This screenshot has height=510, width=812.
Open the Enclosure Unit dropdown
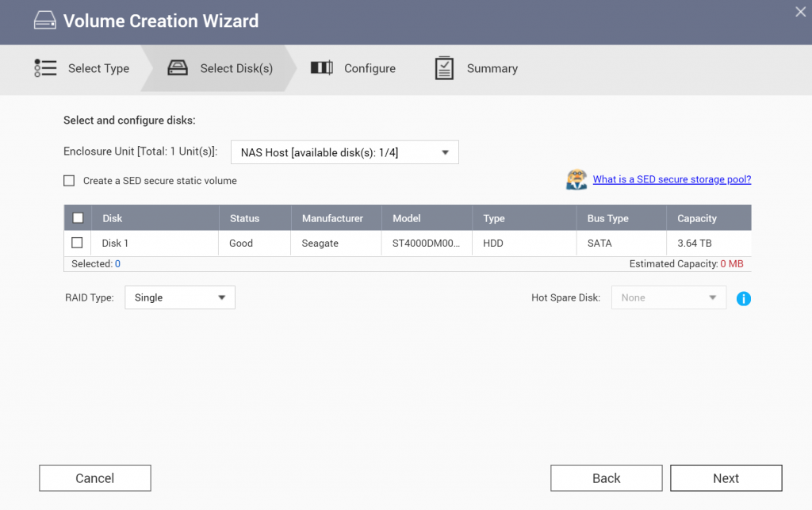344,151
